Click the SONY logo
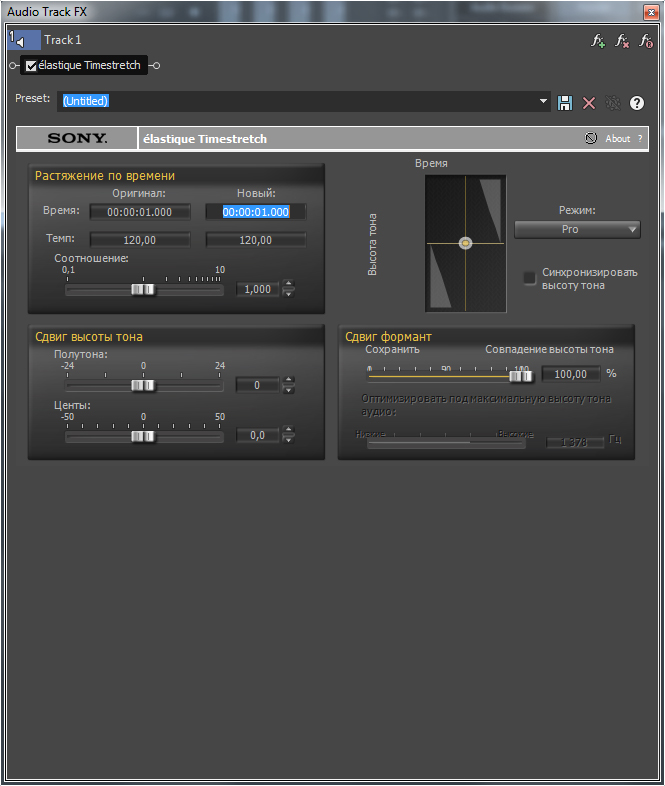The height and width of the screenshot is (786, 665). click(77, 138)
